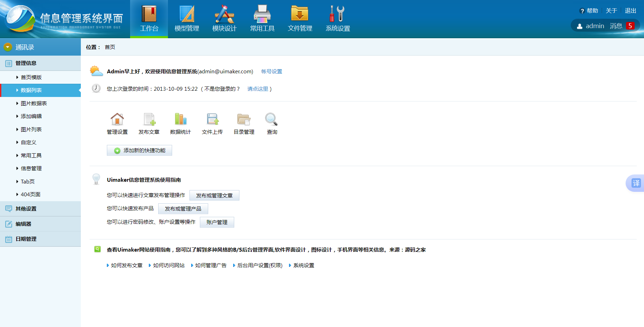Click the 查询 magnifier icon

tap(272, 119)
